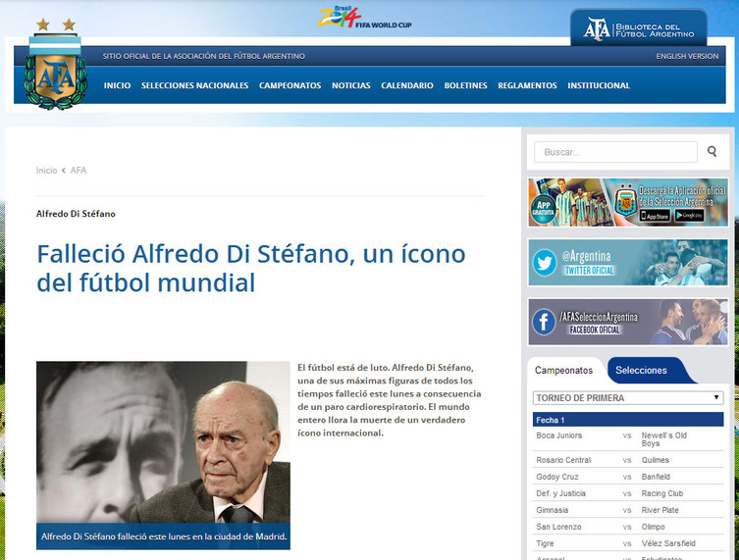The height and width of the screenshot is (560, 739).
Task: Click the search magnifier icon
Action: coord(712,152)
